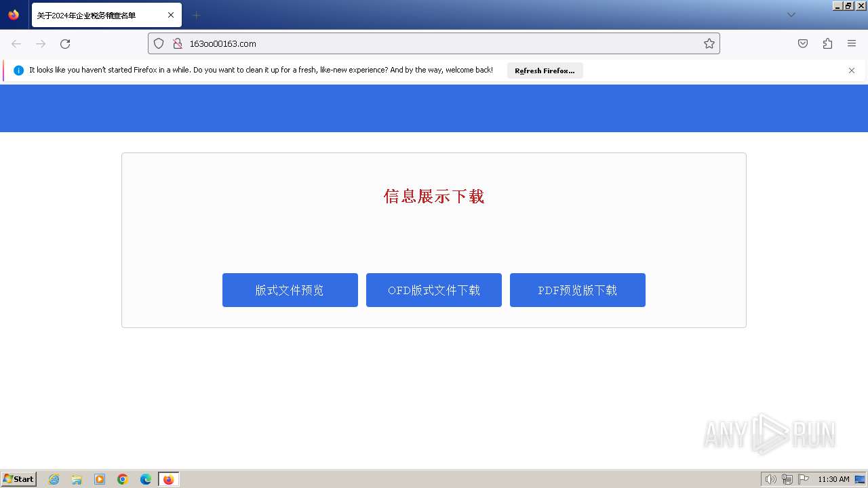Go forward to next page
This screenshot has height=488, width=868.
[41, 43]
